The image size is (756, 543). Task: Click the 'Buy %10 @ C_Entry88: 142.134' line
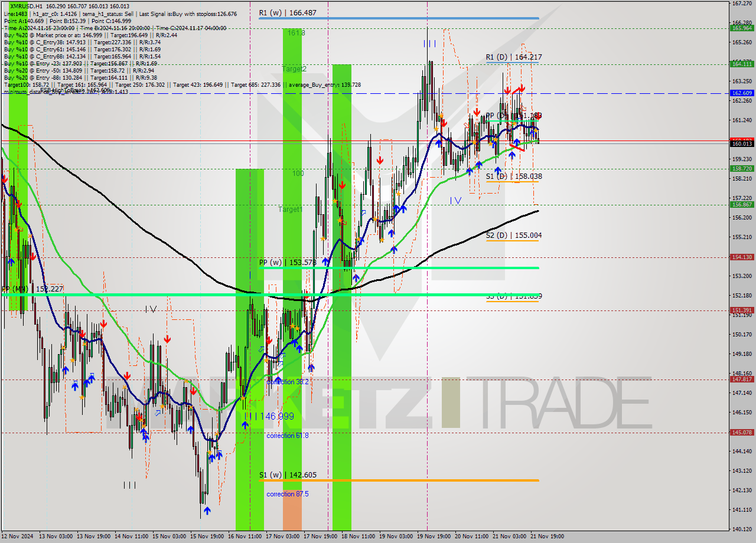click(82, 56)
